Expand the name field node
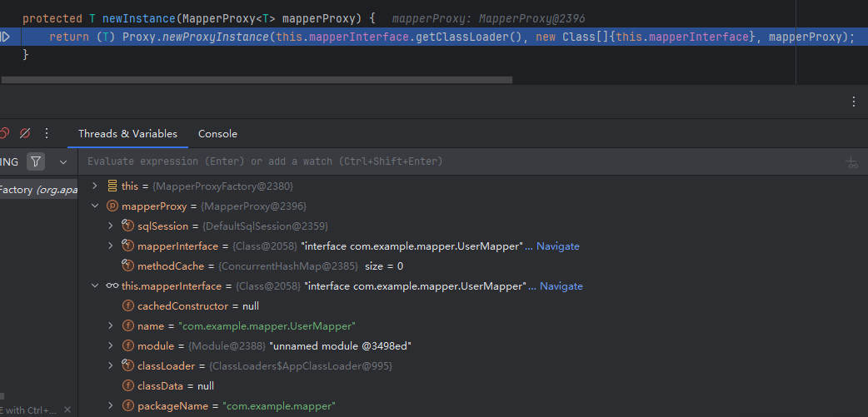 (x=111, y=325)
